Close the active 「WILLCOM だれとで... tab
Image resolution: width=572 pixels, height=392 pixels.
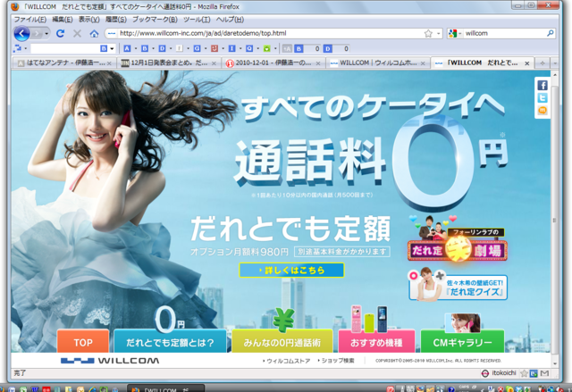[x=526, y=63]
